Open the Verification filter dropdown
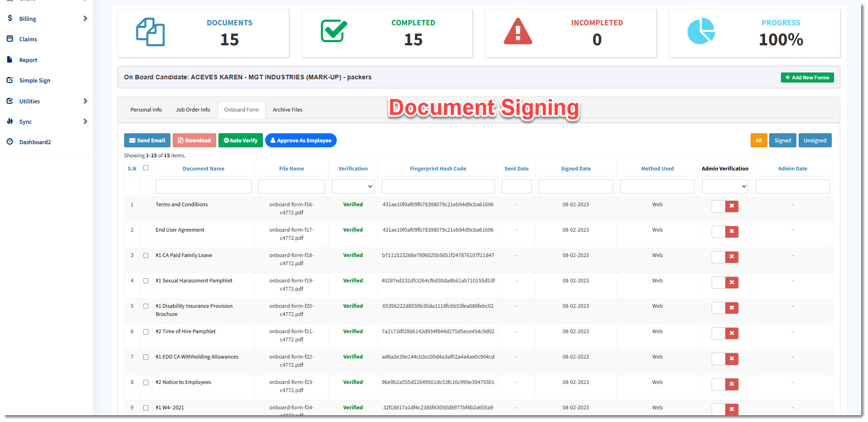This screenshot has height=422, width=868. (x=353, y=186)
